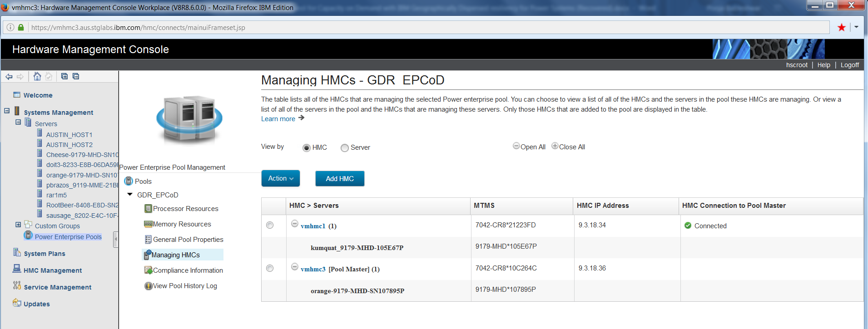Screen dimensions: 868x329
Task: Click the hscroot user link
Action: pos(797,65)
